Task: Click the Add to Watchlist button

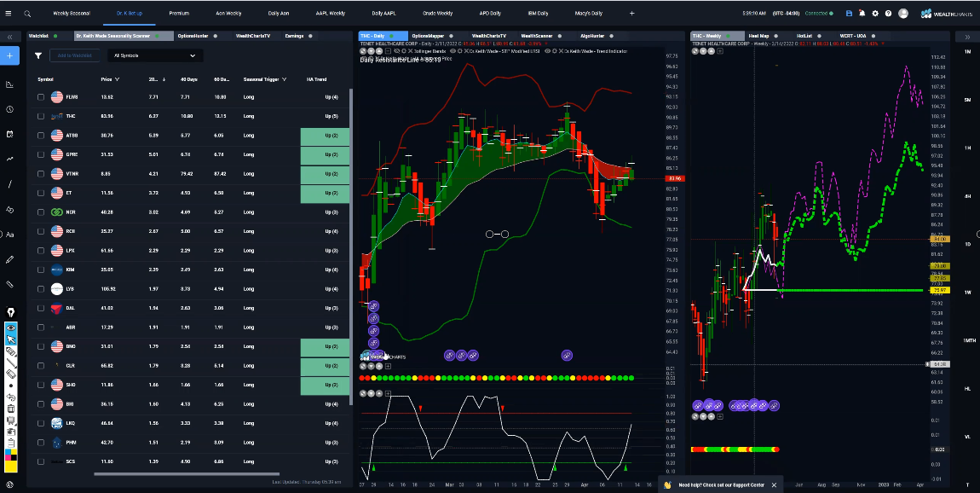Action: pyautogui.click(x=74, y=55)
